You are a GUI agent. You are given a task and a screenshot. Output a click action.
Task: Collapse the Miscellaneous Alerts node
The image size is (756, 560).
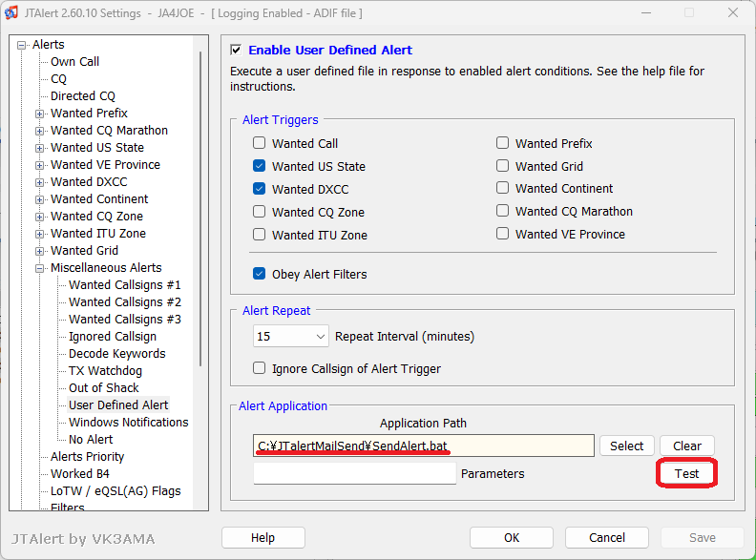39,268
